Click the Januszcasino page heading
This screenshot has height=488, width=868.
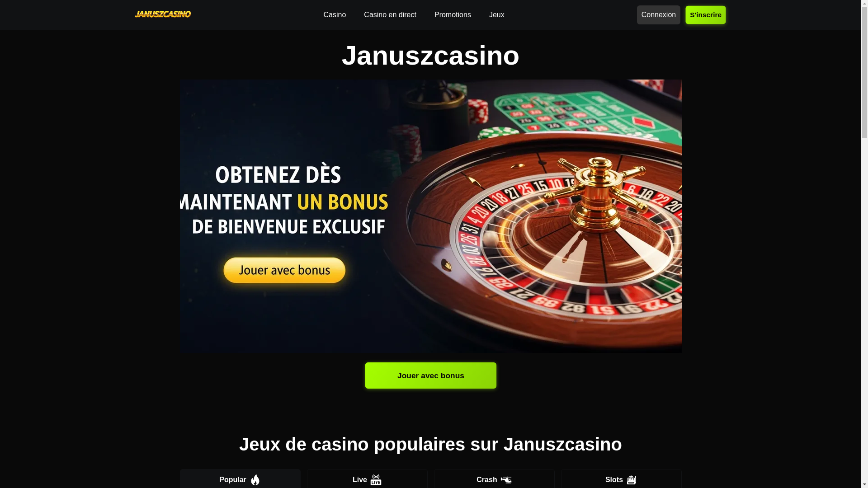[430, 56]
